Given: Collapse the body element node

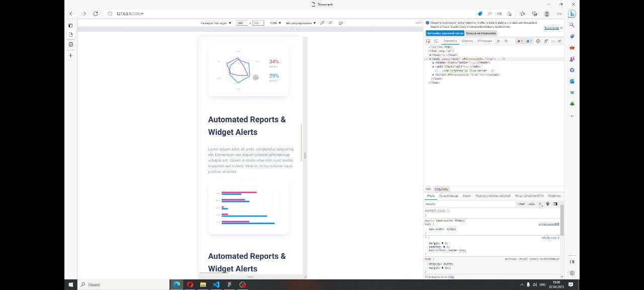Looking at the screenshot, I should tap(430, 59).
